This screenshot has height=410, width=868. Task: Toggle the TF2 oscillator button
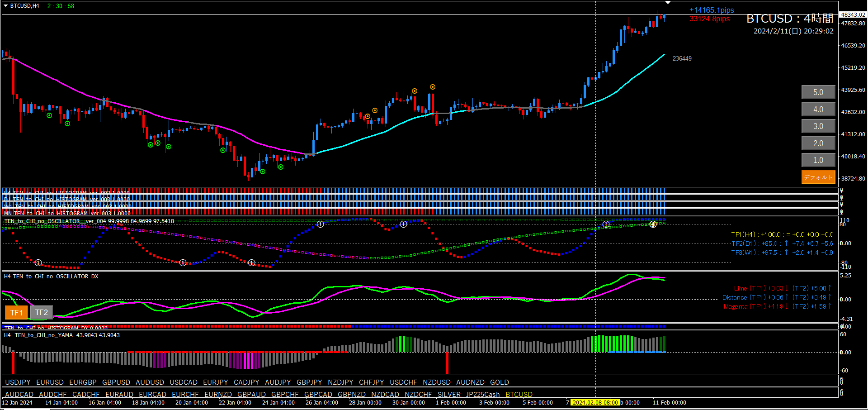42,312
